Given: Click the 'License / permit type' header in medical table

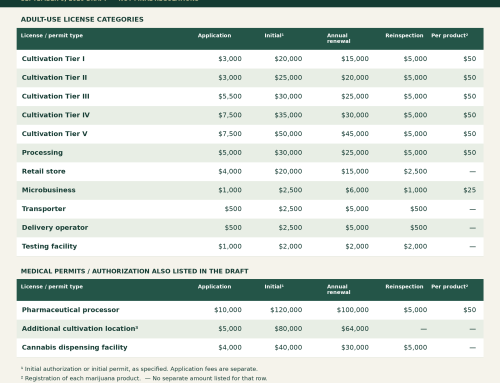Looking at the screenshot, I should 52,287.
